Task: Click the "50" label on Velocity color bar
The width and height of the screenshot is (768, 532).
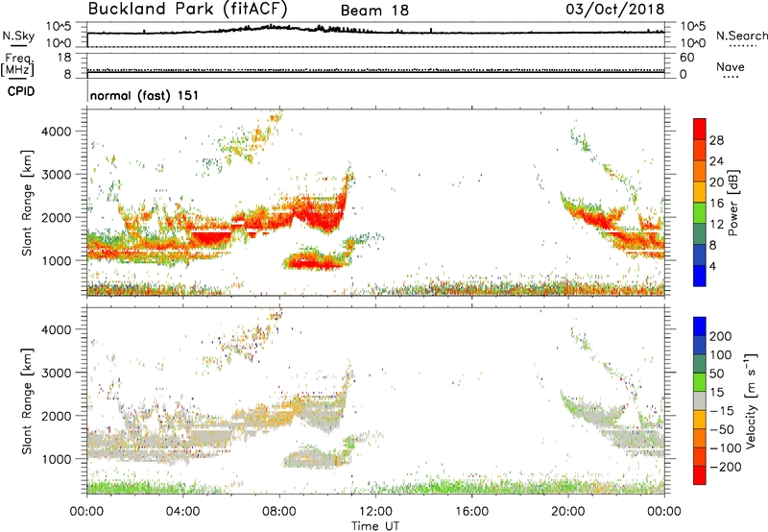Action: pyautogui.click(x=717, y=374)
